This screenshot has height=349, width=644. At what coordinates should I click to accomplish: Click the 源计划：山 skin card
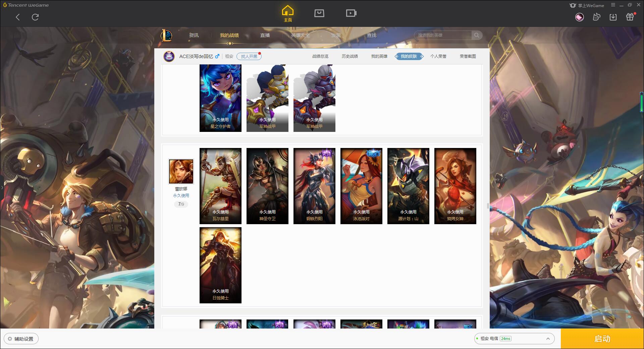click(x=408, y=186)
